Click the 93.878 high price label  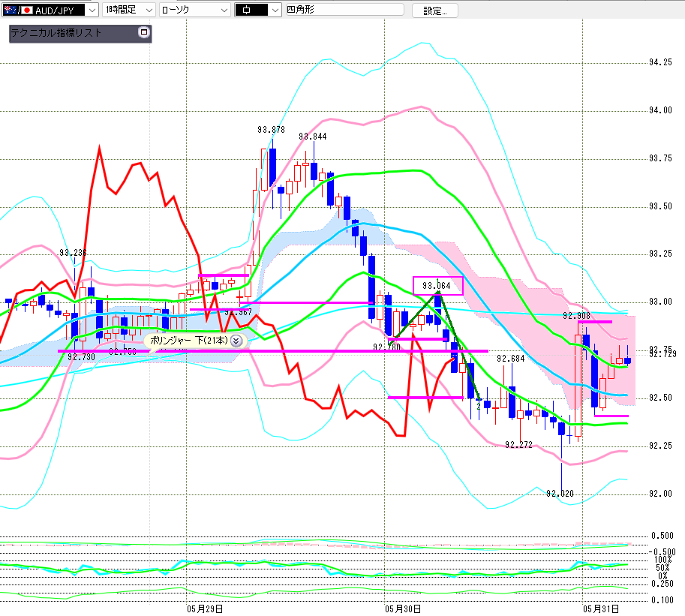[271, 130]
